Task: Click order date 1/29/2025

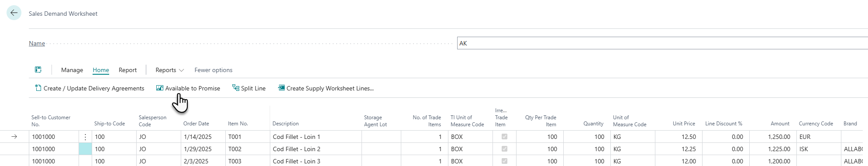Action: point(203,149)
